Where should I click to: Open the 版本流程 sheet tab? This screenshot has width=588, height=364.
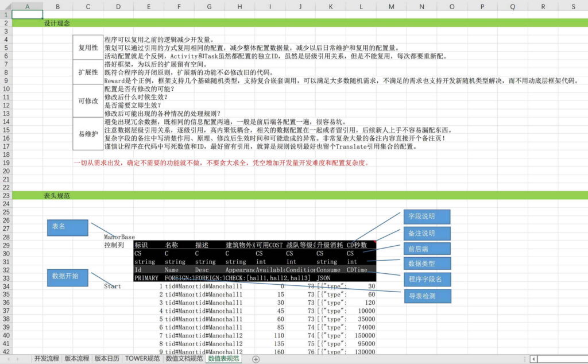[77, 359]
